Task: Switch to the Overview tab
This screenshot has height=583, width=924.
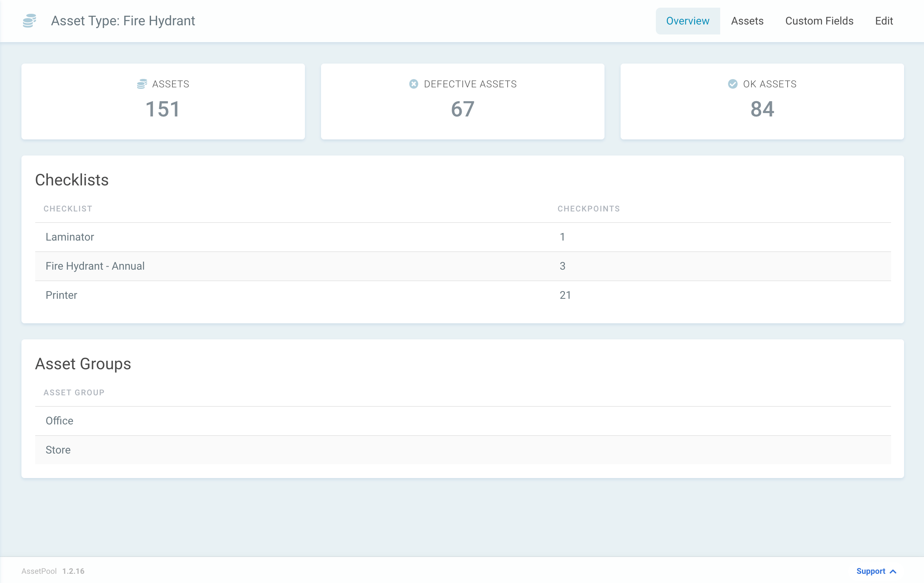Action: tap(687, 21)
